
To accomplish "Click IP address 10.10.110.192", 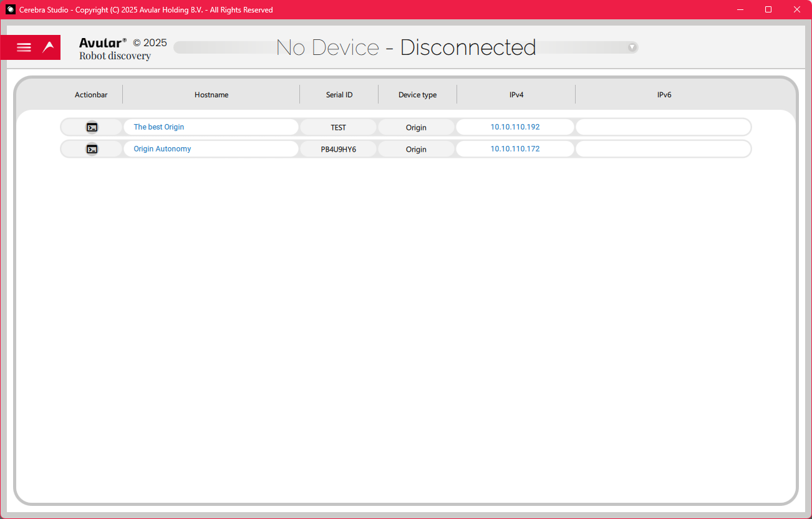I will pyautogui.click(x=515, y=127).
